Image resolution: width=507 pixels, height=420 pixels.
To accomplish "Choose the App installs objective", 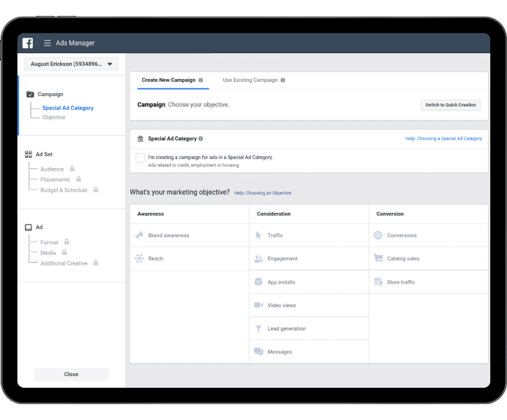I will [309, 282].
